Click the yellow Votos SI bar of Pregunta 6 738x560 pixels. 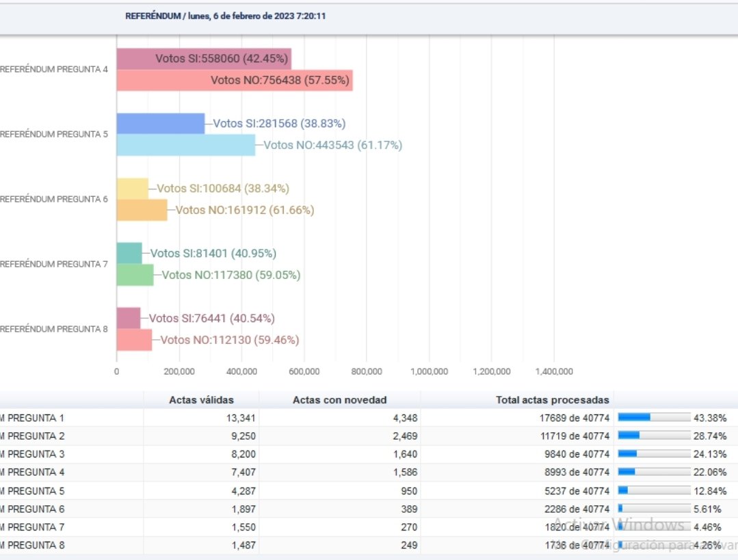[x=132, y=189]
